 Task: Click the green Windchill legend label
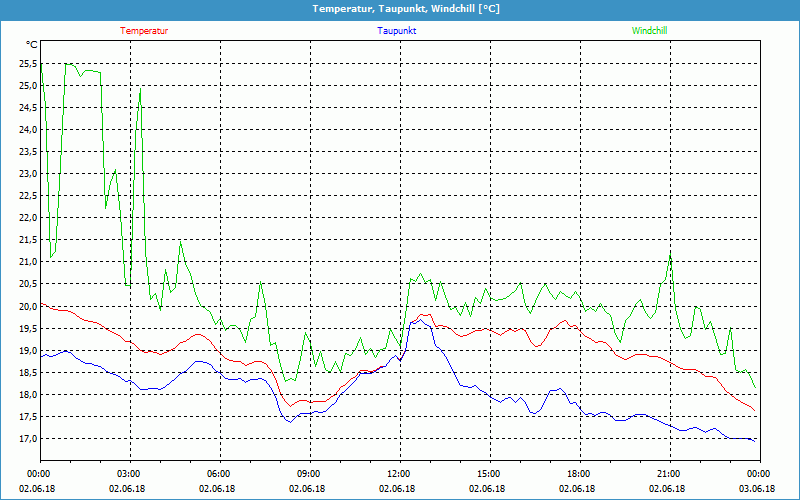(x=649, y=31)
